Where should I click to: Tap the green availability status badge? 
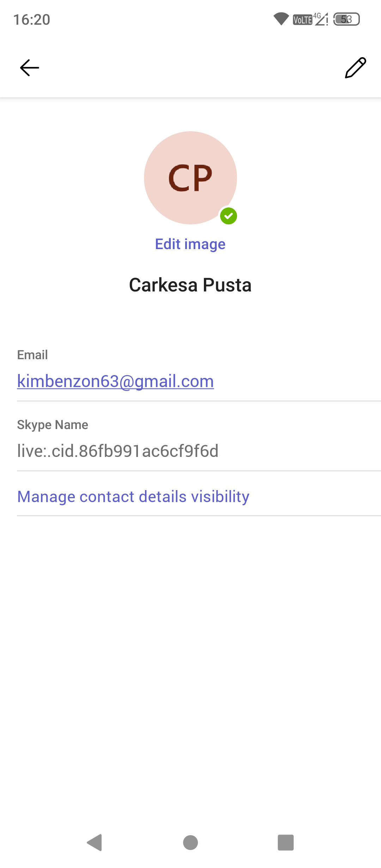click(229, 216)
